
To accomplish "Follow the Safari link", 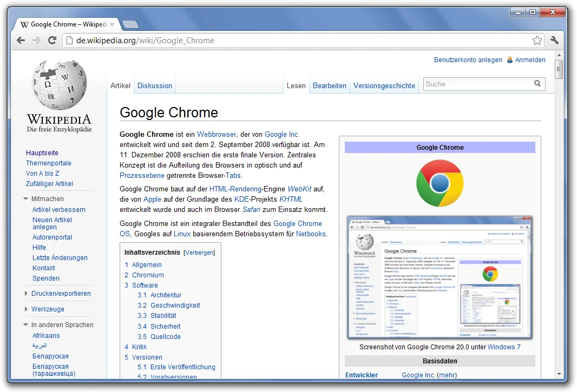I will [x=251, y=209].
